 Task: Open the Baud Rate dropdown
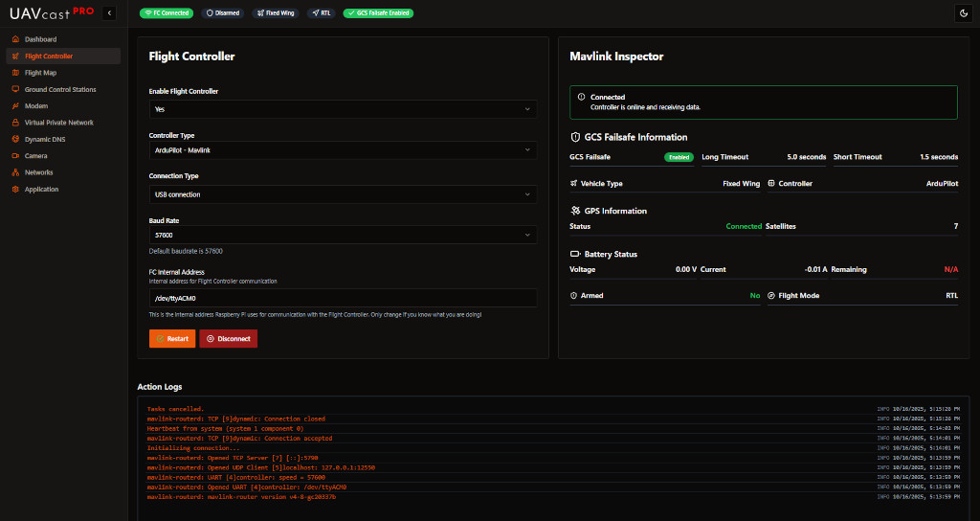[x=342, y=235]
